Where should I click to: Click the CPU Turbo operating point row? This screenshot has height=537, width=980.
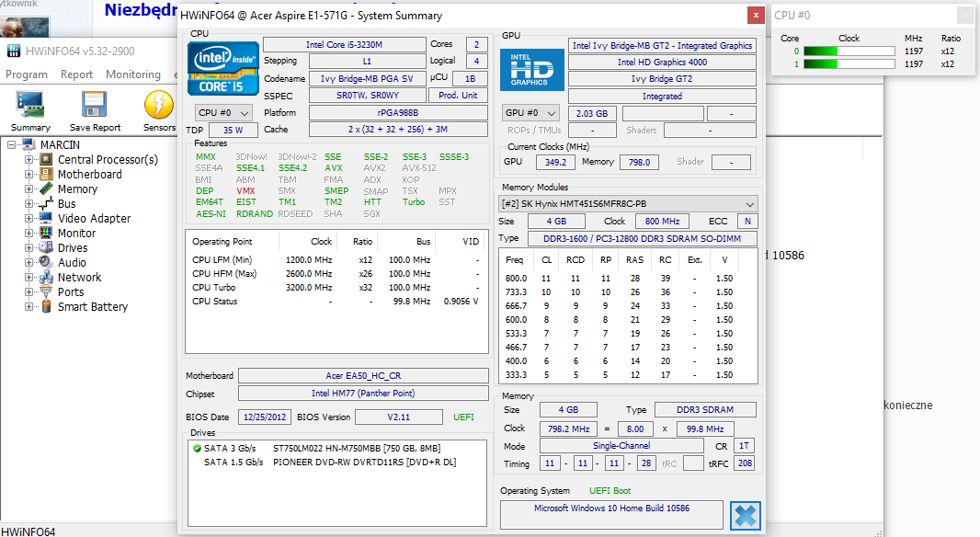click(336, 288)
